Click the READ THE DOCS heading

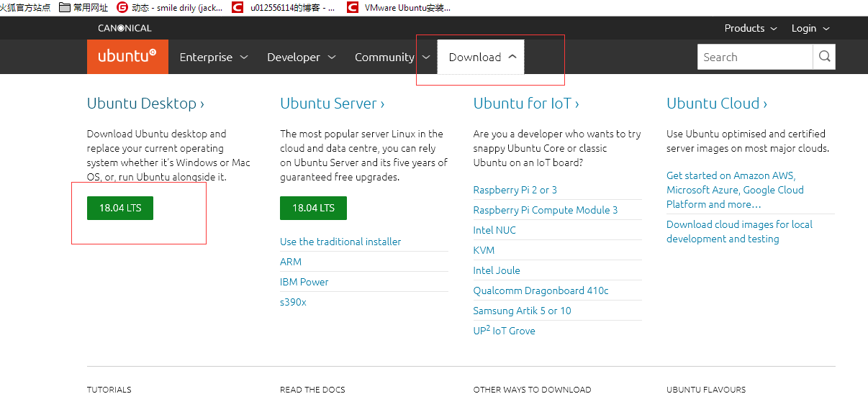312,390
